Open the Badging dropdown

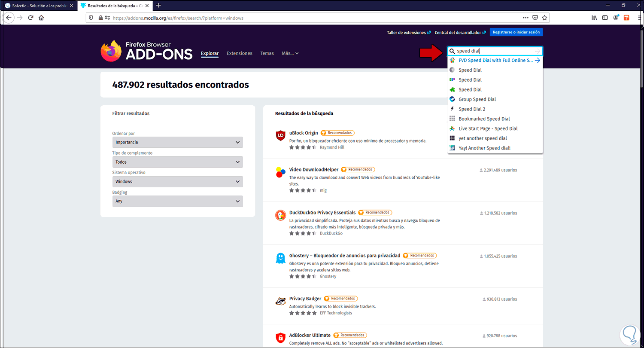coord(177,201)
